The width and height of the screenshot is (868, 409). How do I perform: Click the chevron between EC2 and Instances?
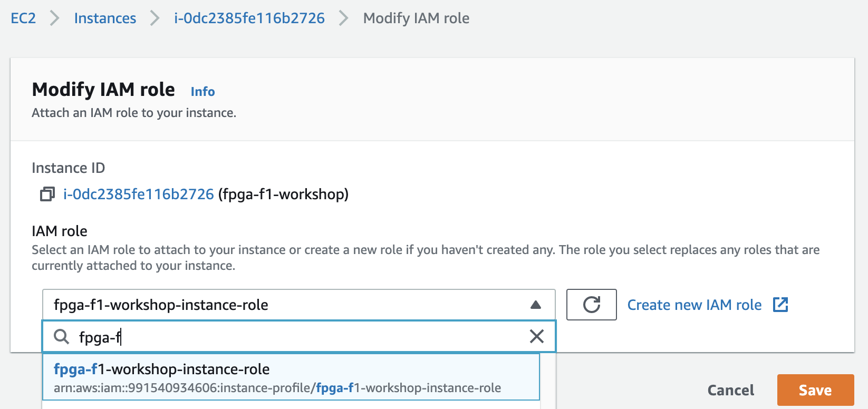click(55, 18)
